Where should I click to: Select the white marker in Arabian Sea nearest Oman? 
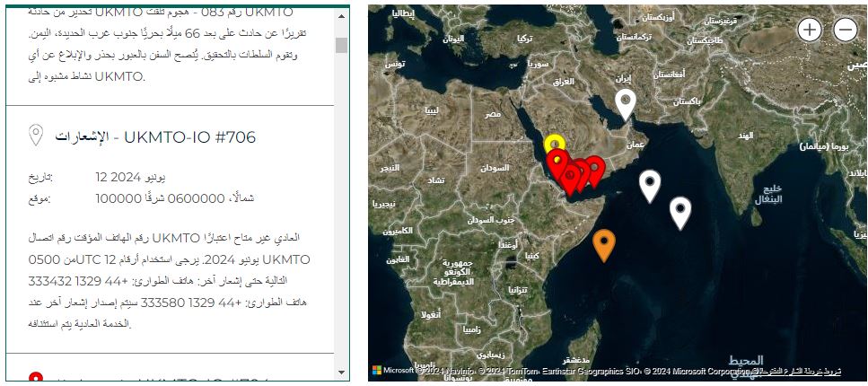click(x=650, y=187)
